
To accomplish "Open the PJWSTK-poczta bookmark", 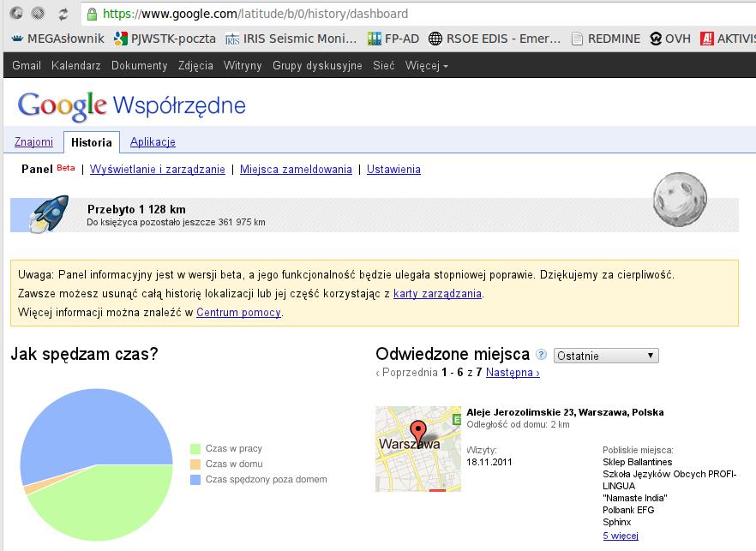I will [x=165, y=39].
